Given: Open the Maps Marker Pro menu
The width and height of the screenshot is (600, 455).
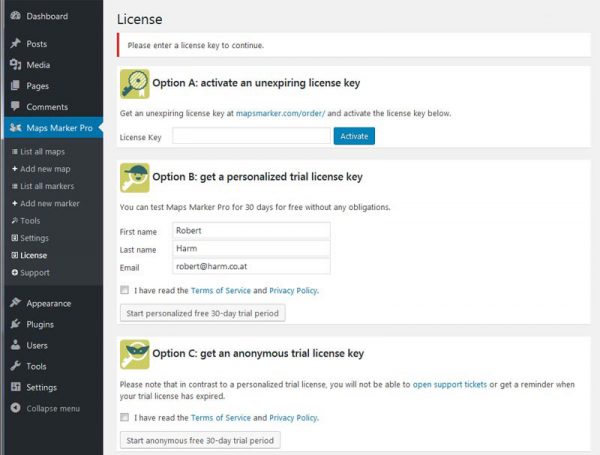Looking at the screenshot, I should click(x=60, y=127).
